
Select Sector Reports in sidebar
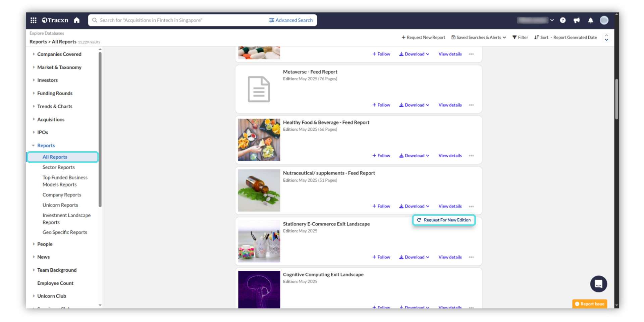[x=58, y=167]
